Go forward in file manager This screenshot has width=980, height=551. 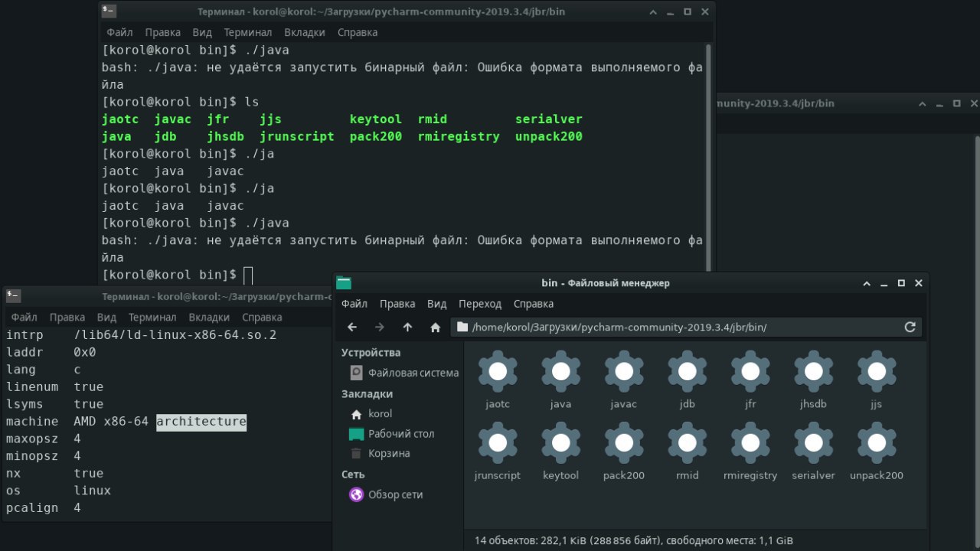pyautogui.click(x=380, y=327)
